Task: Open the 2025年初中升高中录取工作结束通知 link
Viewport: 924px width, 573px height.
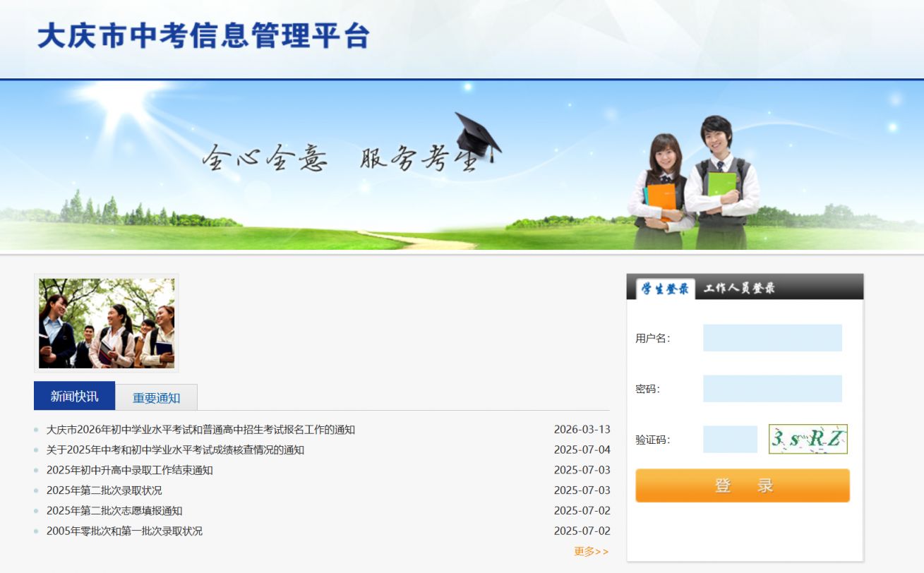Action: coord(129,470)
